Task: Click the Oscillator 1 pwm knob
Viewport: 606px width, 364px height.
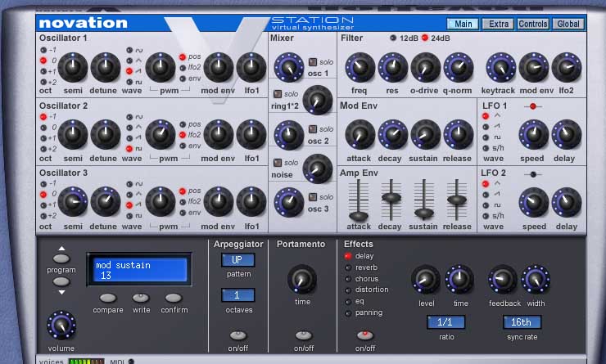Action: click(161, 67)
